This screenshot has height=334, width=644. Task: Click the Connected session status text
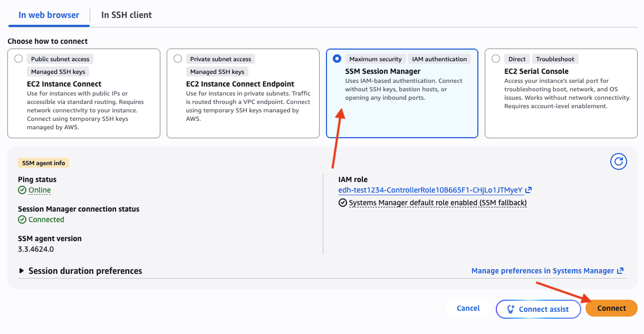[x=46, y=220]
